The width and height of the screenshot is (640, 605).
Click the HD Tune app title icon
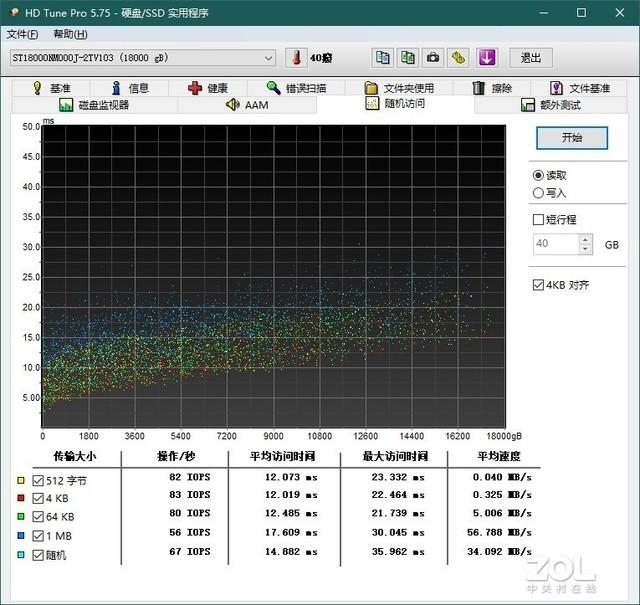tap(15, 12)
